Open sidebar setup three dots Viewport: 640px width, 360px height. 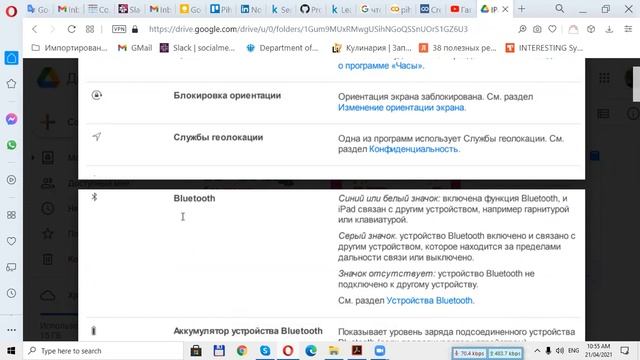click(x=11, y=329)
